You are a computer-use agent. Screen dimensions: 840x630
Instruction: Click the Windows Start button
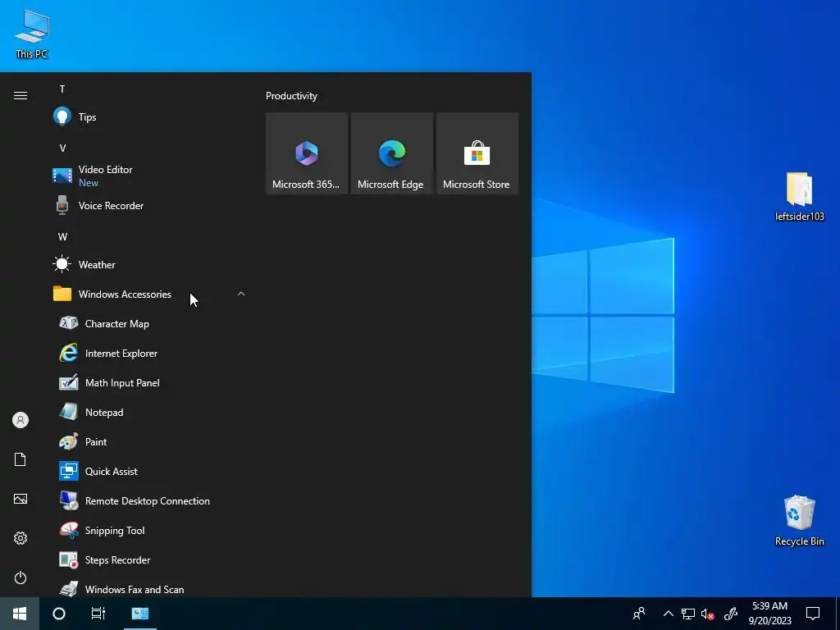point(20,614)
